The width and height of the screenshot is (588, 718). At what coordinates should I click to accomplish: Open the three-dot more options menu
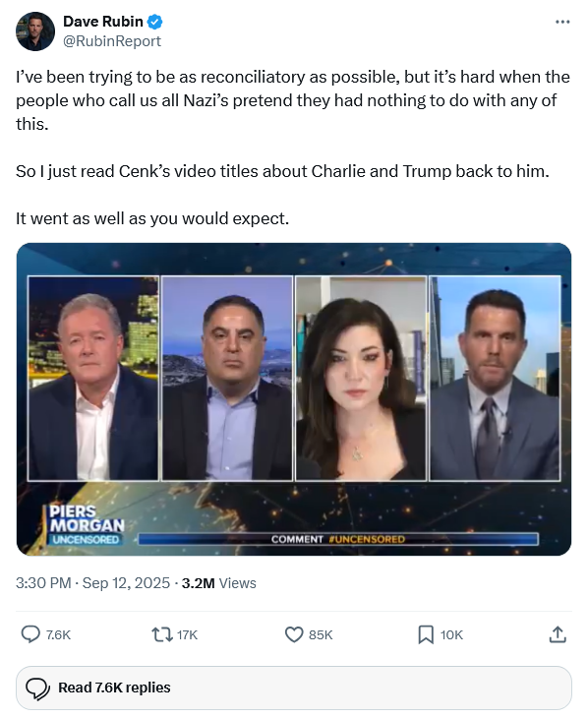pyautogui.click(x=561, y=22)
